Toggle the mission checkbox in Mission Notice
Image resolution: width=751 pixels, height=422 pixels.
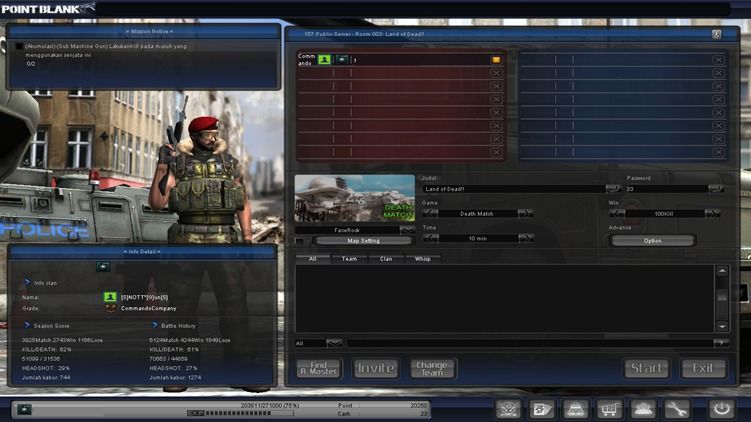point(19,46)
